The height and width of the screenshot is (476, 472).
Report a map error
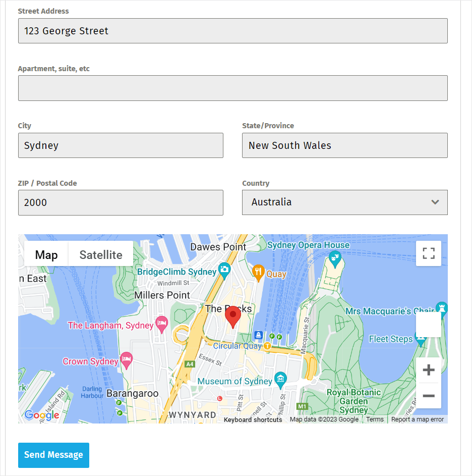click(417, 419)
